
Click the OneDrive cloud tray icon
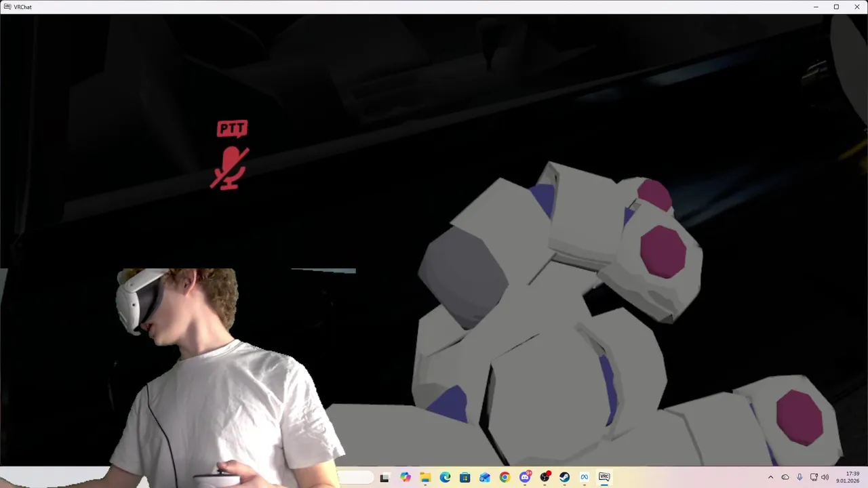(785, 477)
